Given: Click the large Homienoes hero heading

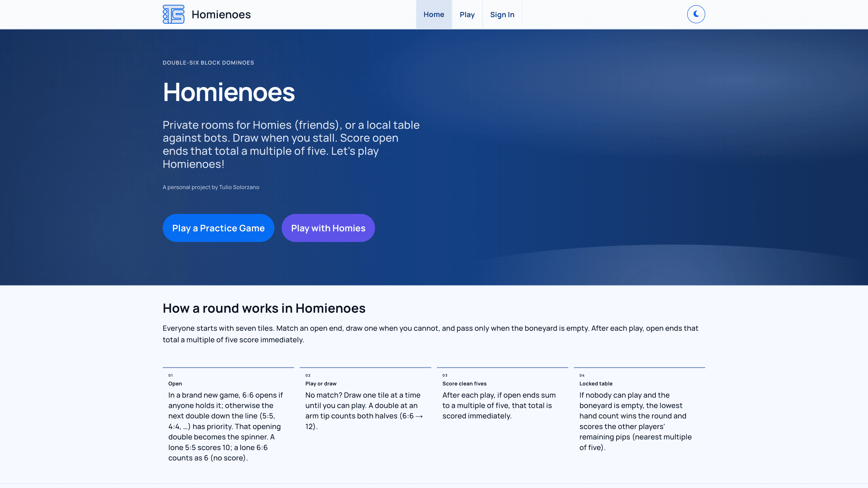Looking at the screenshot, I should point(229,92).
